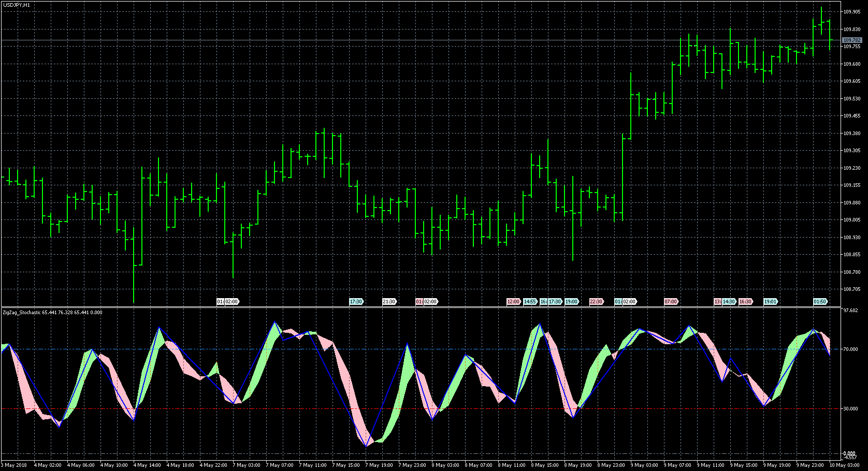Select the blue 19:00 event flag
Viewport: 868px width, 471px height.
pyautogui.click(x=571, y=302)
